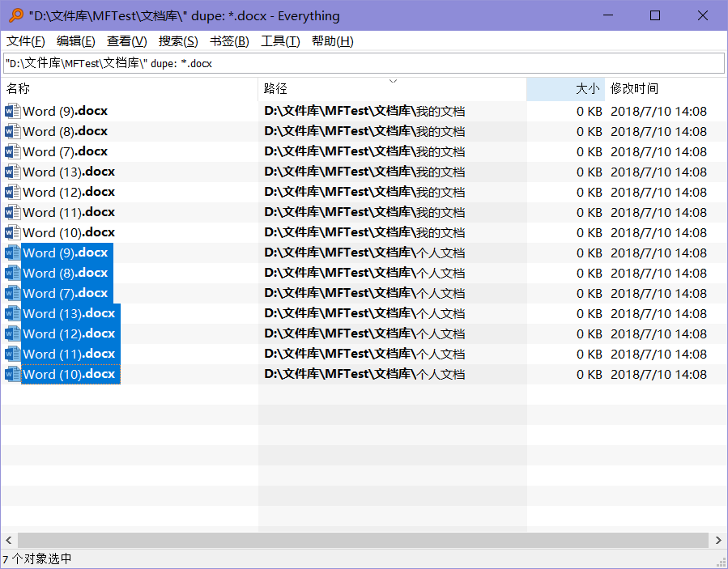Sort by the 修改时间 column header
Image resolution: width=728 pixels, height=569 pixels.
tap(664, 89)
